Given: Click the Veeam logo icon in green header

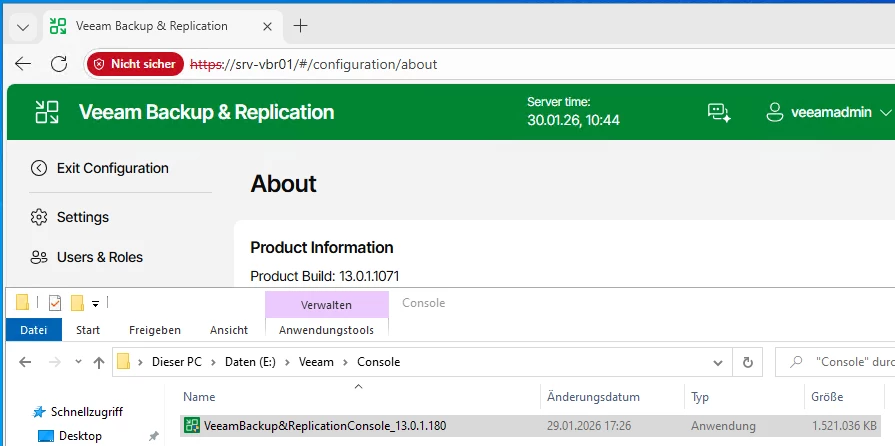Looking at the screenshot, I should pos(47,112).
